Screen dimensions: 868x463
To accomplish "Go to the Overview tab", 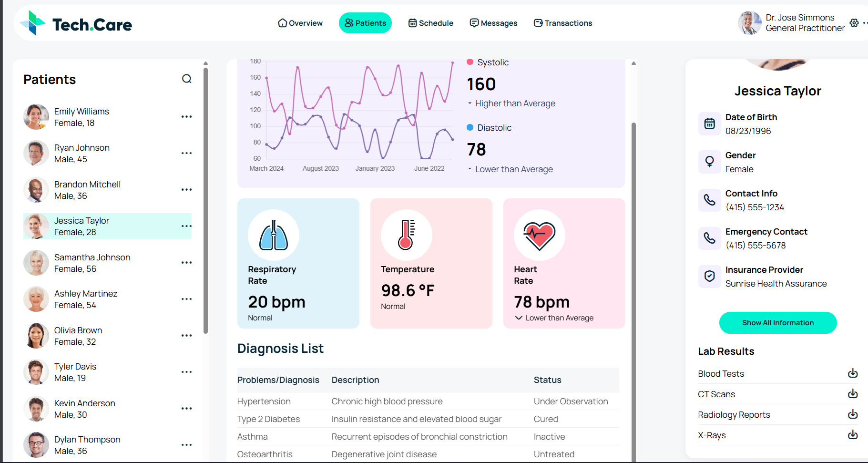I will pos(300,22).
